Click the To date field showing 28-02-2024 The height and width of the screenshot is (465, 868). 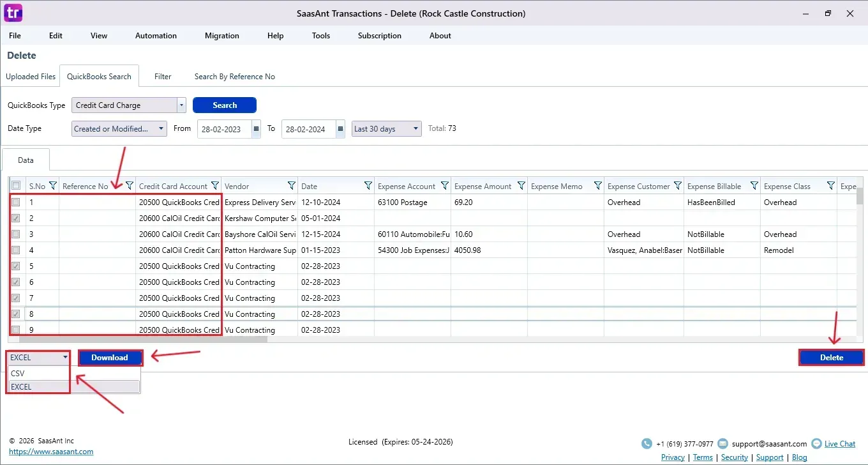tap(309, 128)
